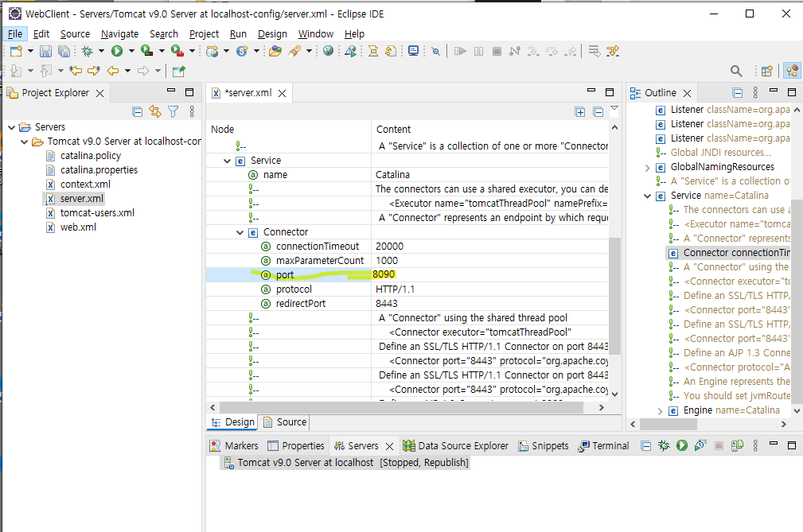
Task: Click Collapse All icon in server.xml editor
Action: coord(598,112)
